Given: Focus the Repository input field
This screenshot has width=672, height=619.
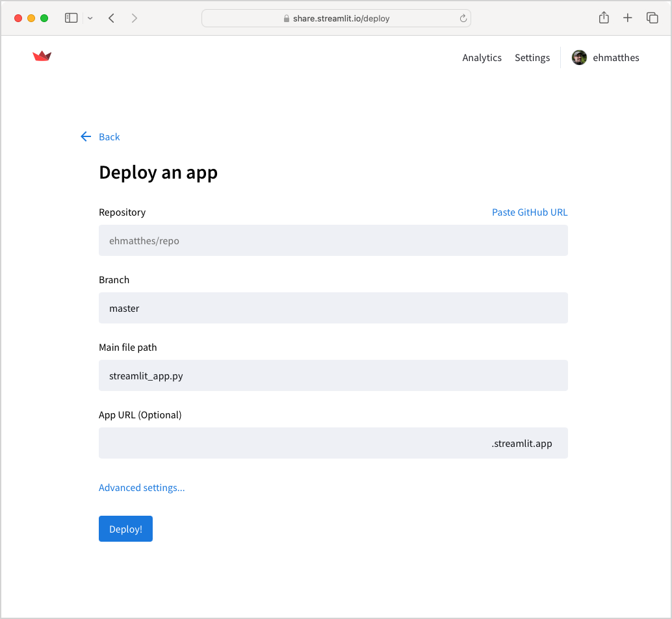Looking at the screenshot, I should 333,240.
